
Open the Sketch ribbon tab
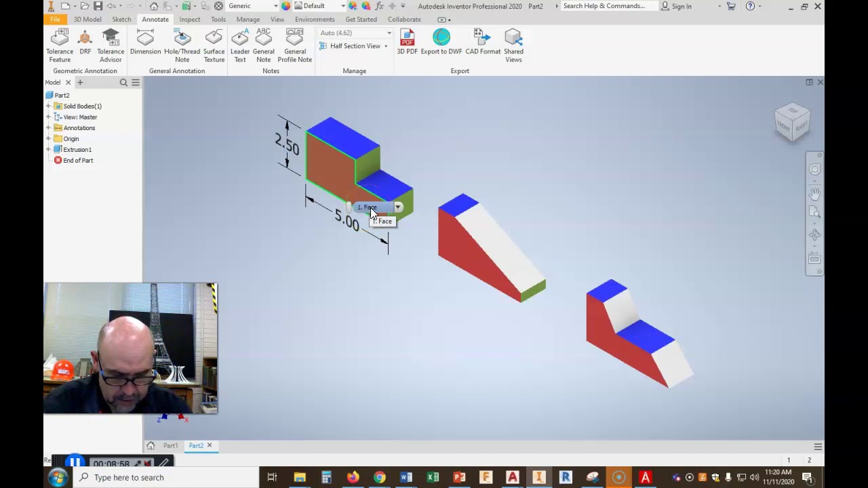121,20
